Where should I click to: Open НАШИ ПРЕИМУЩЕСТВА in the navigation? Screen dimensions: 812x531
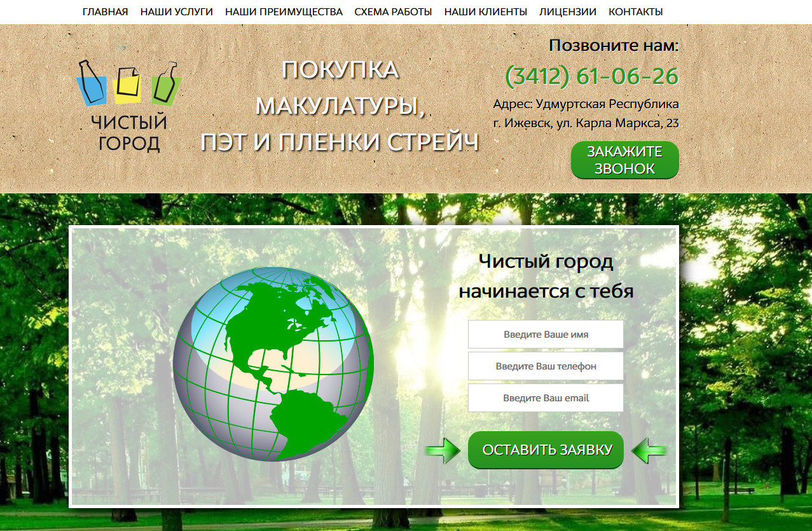(x=284, y=11)
